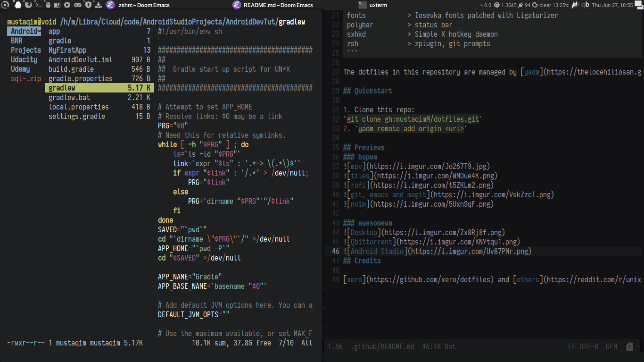644x362 pixels.
Task: Open the downloads tag icon
Action: [99, 5]
